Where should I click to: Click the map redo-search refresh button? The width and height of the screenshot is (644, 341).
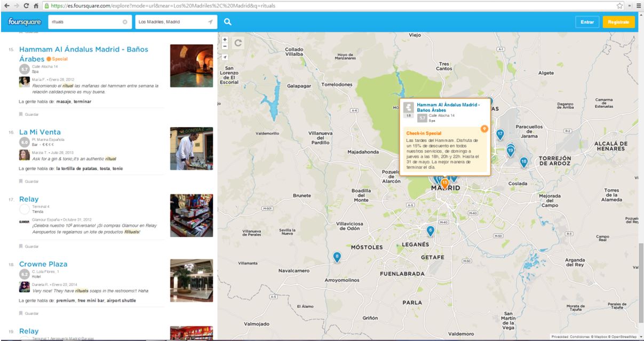click(x=238, y=43)
